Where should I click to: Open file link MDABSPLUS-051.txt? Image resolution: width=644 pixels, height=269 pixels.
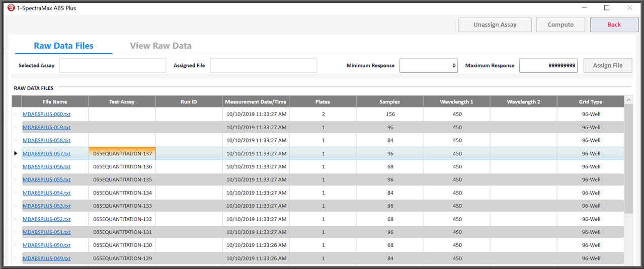(x=47, y=232)
